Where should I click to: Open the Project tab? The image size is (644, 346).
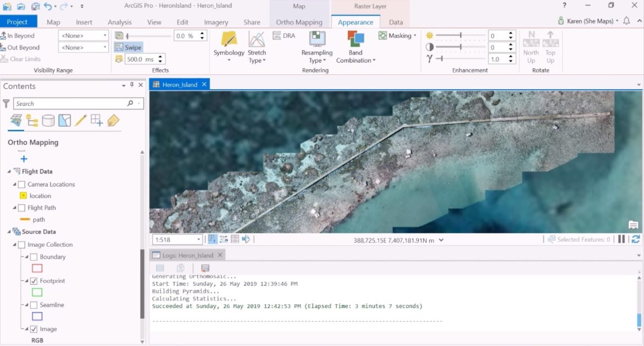pos(17,22)
